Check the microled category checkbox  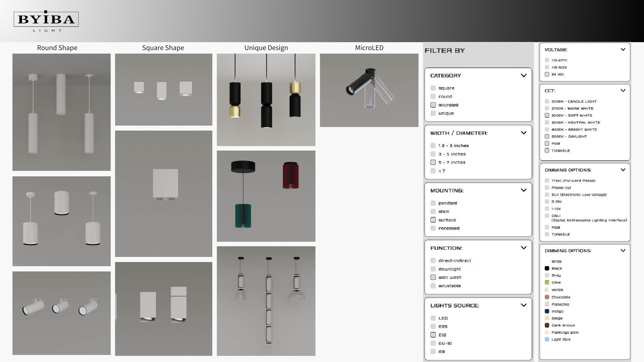[433, 105]
